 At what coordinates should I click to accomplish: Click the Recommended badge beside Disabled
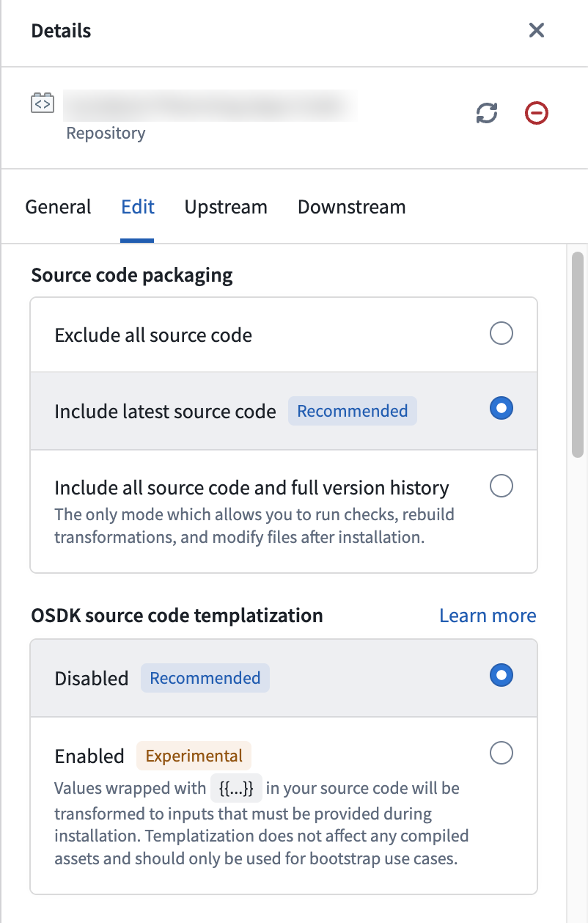coord(205,678)
